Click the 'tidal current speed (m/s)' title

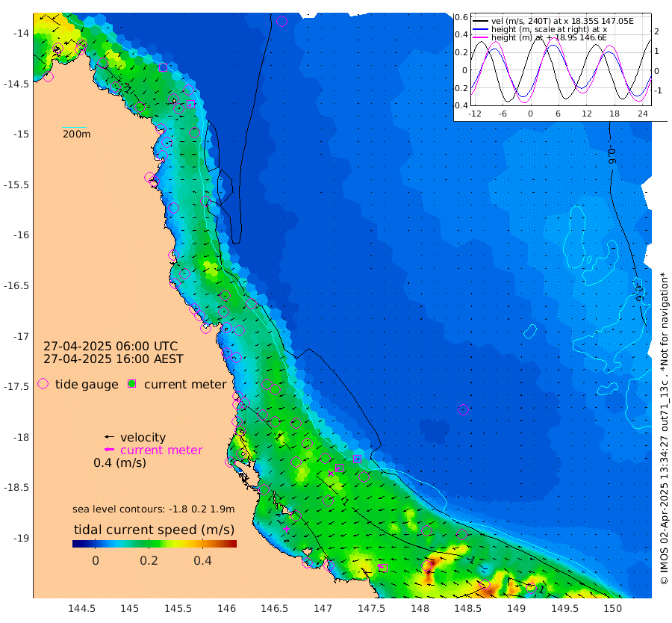point(155,530)
